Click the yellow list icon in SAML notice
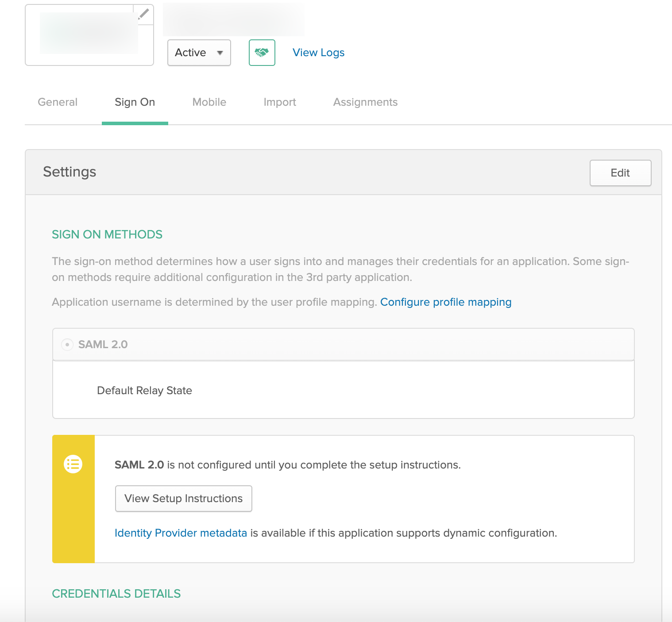Viewport: 672px width, 622px height. [x=73, y=464]
